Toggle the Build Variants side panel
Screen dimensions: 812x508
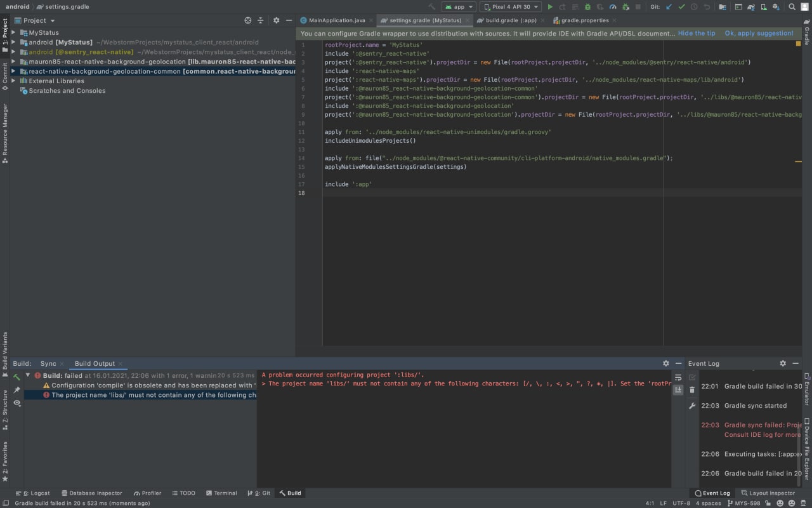point(4,354)
